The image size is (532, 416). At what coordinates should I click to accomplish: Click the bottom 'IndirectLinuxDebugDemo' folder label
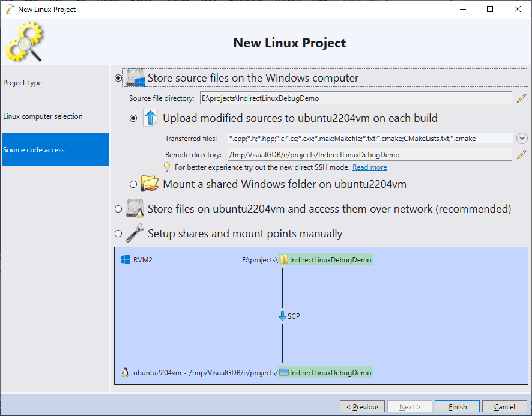coord(330,373)
